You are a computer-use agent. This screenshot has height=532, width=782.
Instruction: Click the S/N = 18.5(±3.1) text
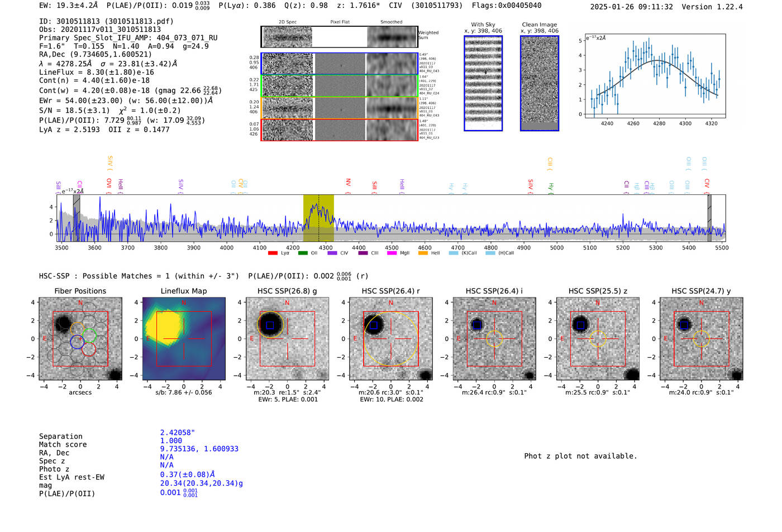pos(74,111)
